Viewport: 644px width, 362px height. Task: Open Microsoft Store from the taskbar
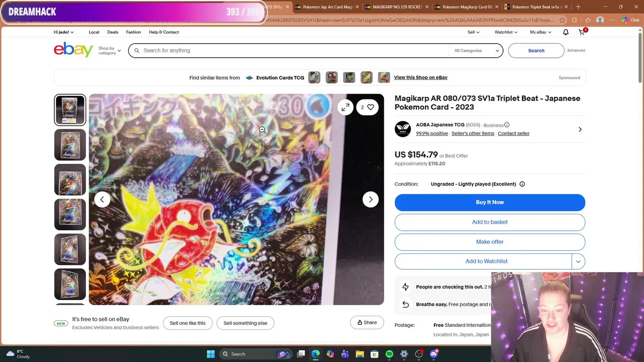[x=374, y=354]
